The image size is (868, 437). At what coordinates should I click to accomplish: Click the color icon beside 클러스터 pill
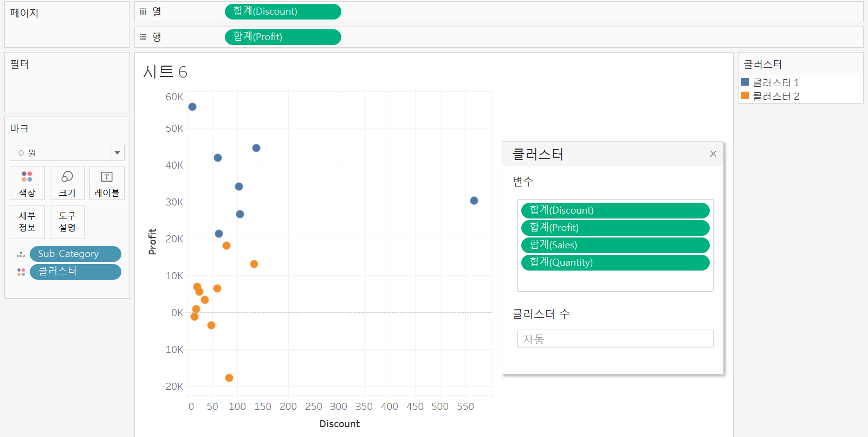click(21, 272)
